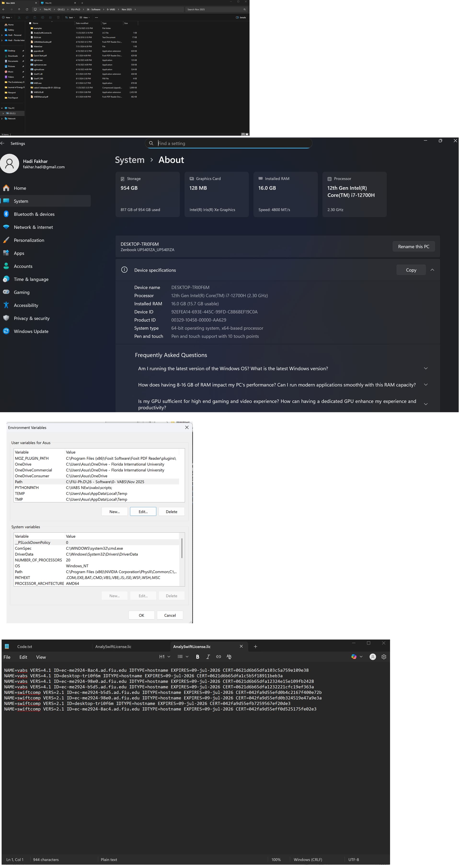The image size is (460, 868).
Task: Switch to the Code.txt tab in Notepad
Action: pos(25,647)
